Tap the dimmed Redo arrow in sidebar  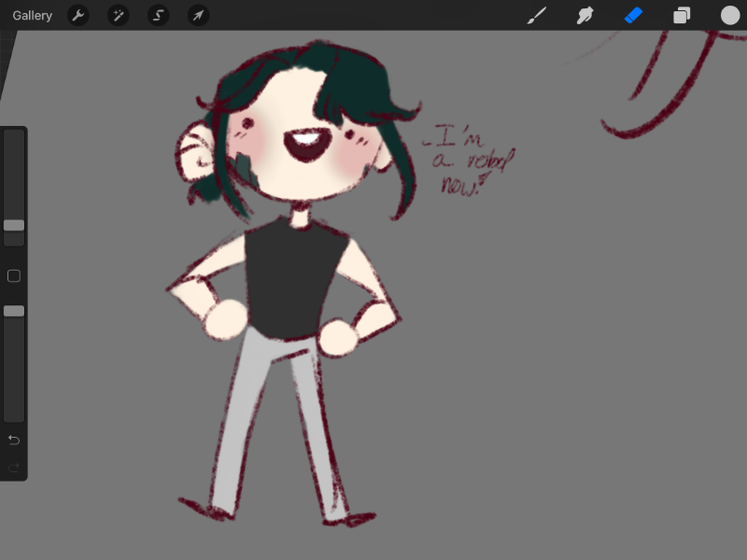point(14,467)
